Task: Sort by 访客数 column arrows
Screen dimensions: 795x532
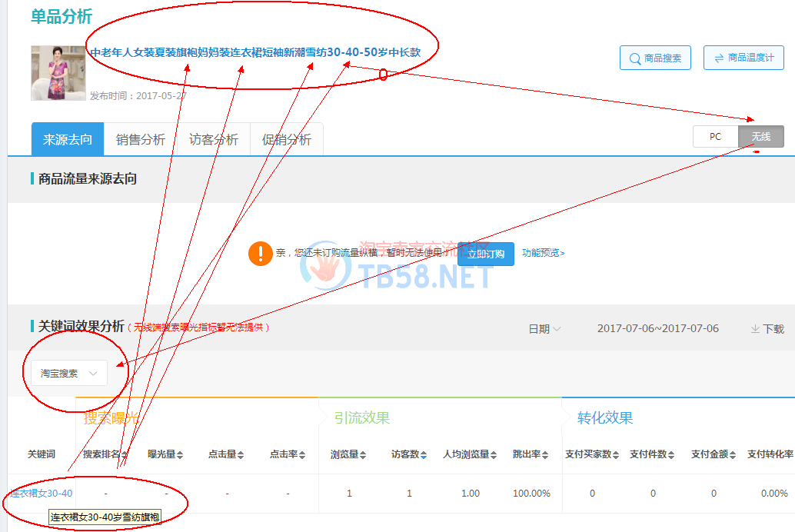Action: [x=424, y=454]
